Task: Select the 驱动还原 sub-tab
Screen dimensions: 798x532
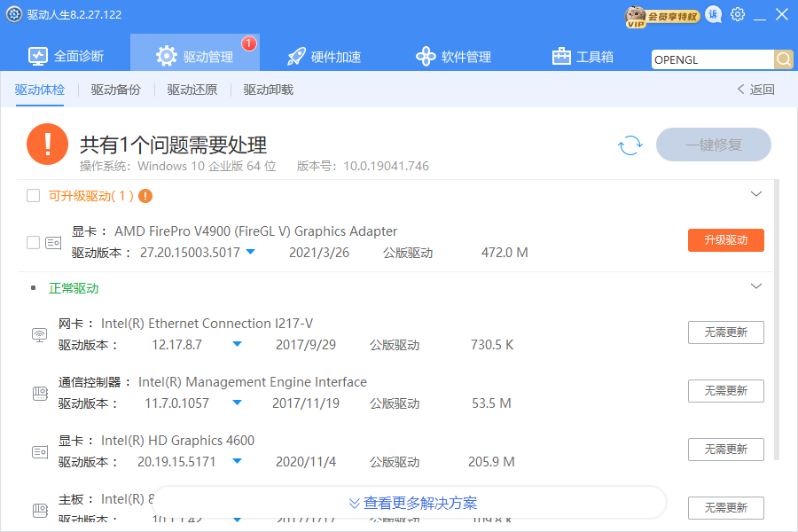Action: (x=192, y=90)
